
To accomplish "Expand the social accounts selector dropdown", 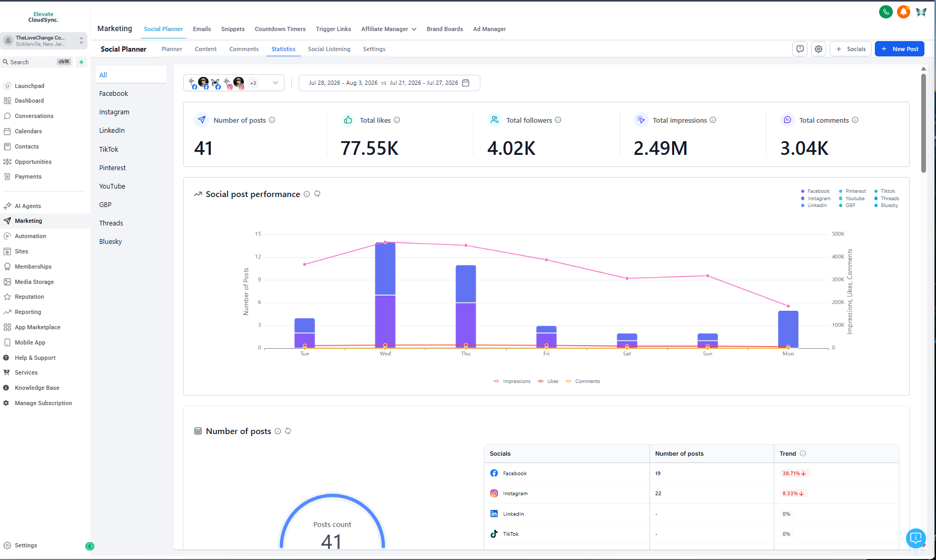I will click(x=234, y=83).
